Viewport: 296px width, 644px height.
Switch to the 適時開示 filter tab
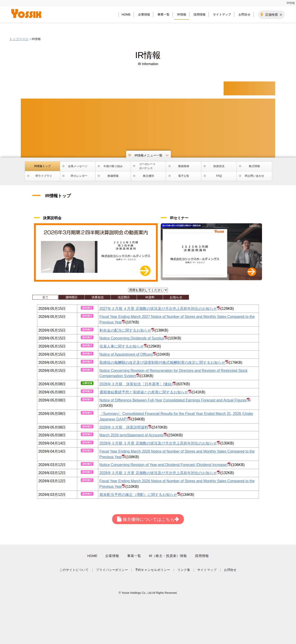pos(71,297)
